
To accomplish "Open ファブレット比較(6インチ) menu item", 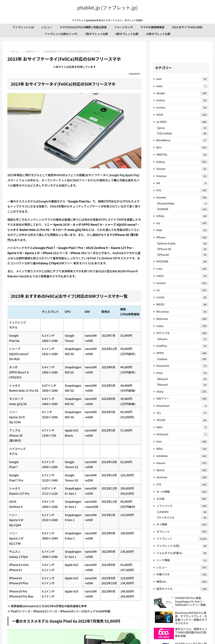I will click(x=61, y=34).
